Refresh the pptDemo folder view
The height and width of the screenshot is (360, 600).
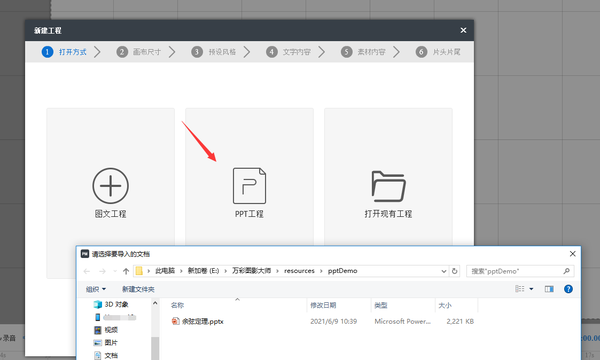pyautogui.click(x=455, y=271)
